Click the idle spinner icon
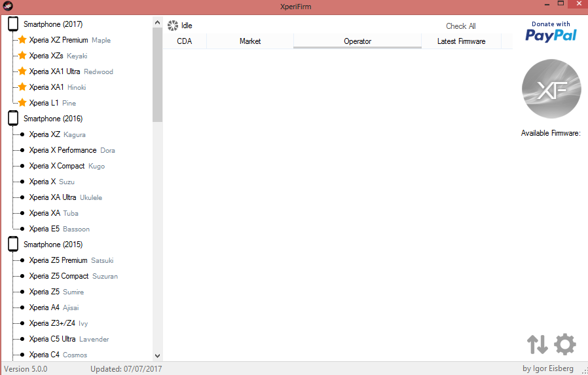This screenshot has height=375, width=588. tap(173, 26)
